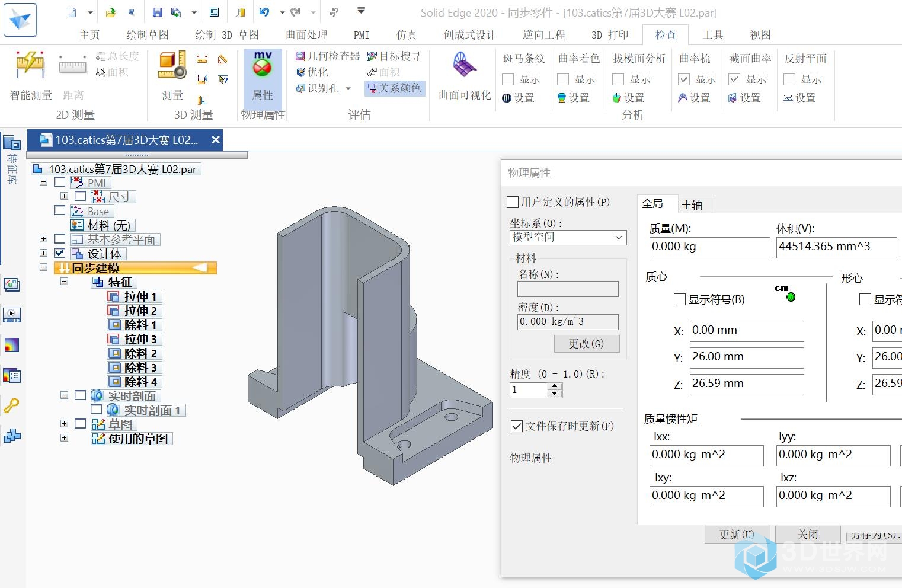Open 拔模面分析 settings
The width and height of the screenshot is (902, 588).
[628, 98]
